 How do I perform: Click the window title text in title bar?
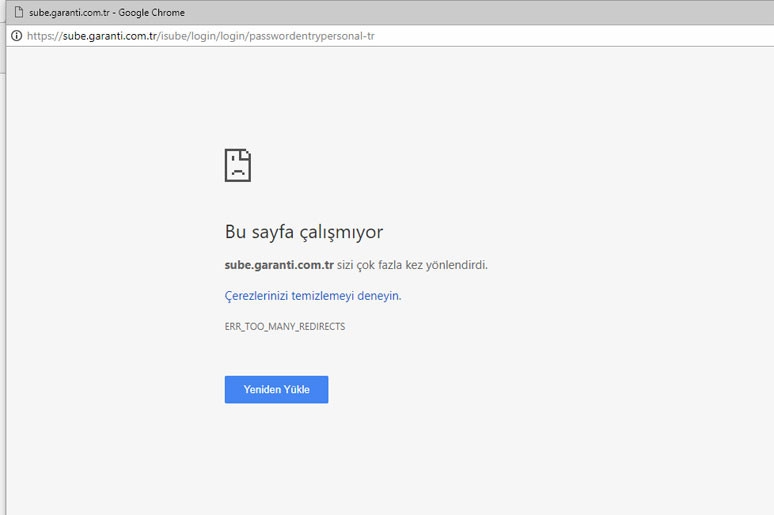pyautogui.click(x=106, y=12)
